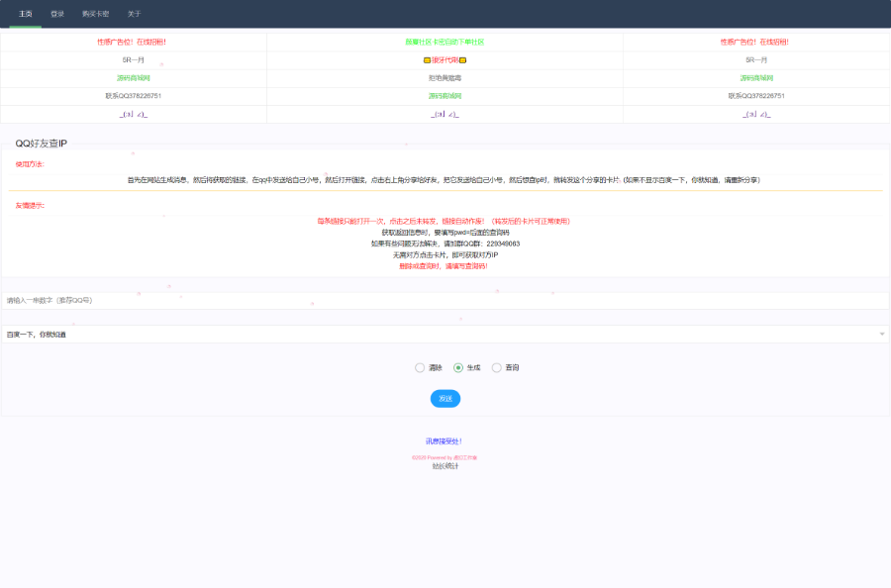Click the 站长统计 footer link

click(x=445, y=466)
